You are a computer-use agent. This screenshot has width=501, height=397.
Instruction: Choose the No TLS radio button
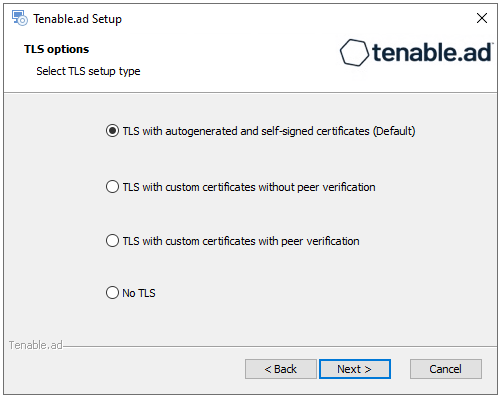112,293
